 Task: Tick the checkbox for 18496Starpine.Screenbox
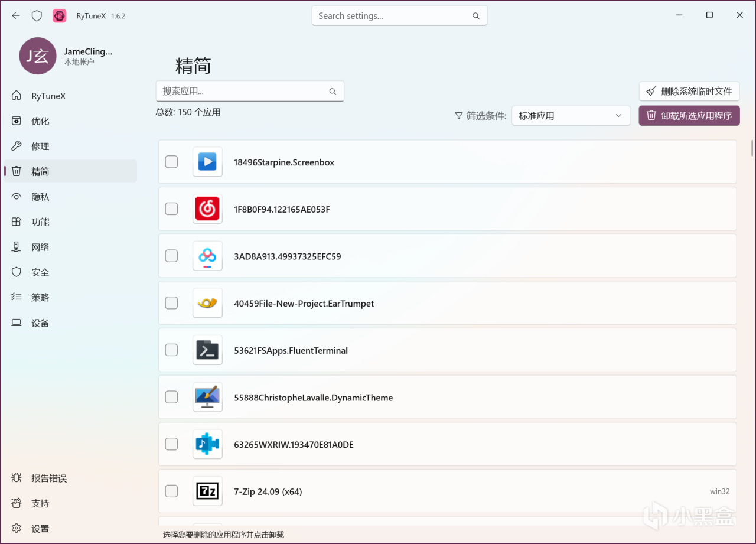coord(171,162)
